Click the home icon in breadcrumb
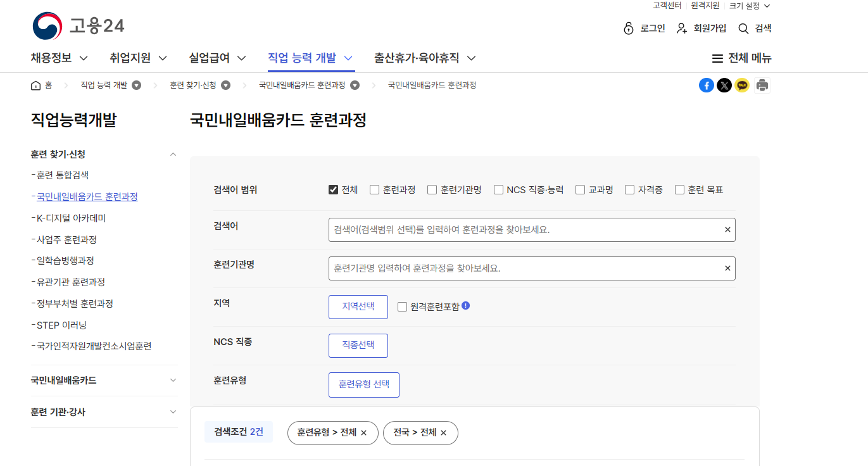868x466 pixels. 35,85
